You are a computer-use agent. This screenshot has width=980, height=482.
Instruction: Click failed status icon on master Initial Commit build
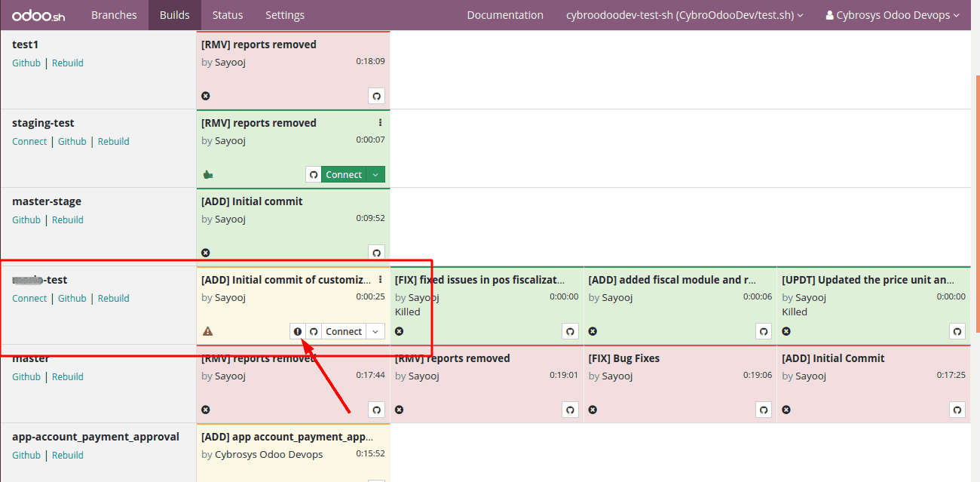pyautogui.click(x=786, y=410)
